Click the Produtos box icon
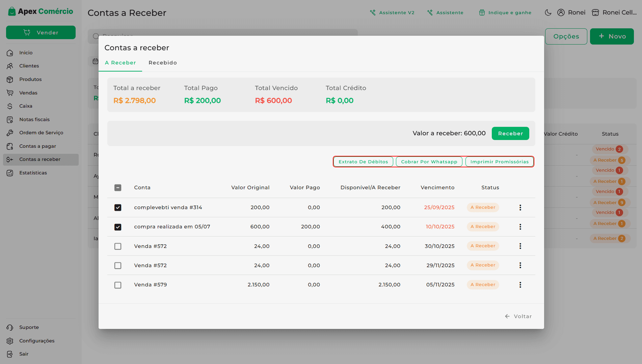Image resolution: width=642 pixels, height=364 pixels. (x=10, y=80)
